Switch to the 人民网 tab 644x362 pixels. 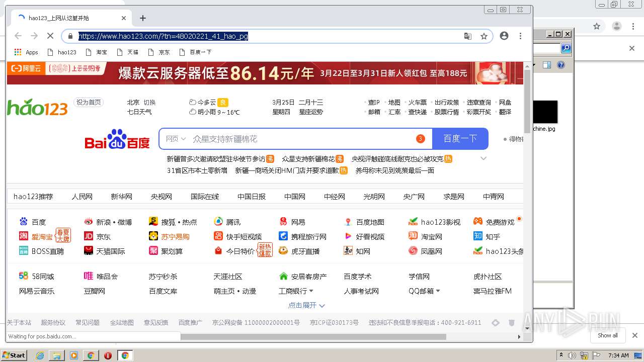82,197
